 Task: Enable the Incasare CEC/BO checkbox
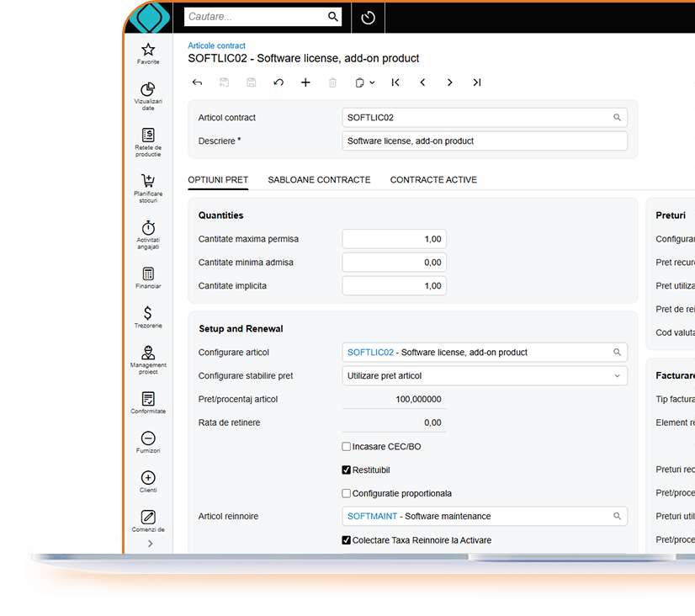pos(347,447)
